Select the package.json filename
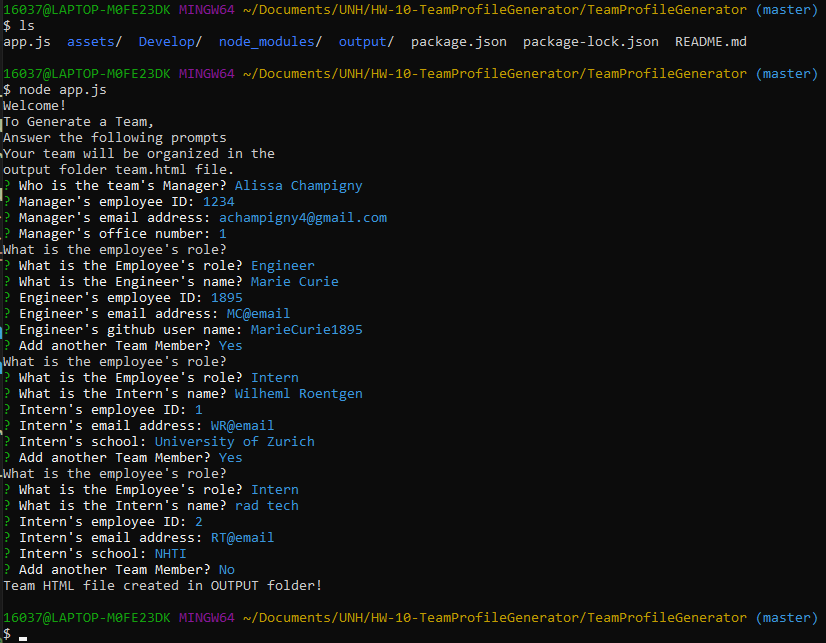The width and height of the screenshot is (826, 643). click(459, 41)
